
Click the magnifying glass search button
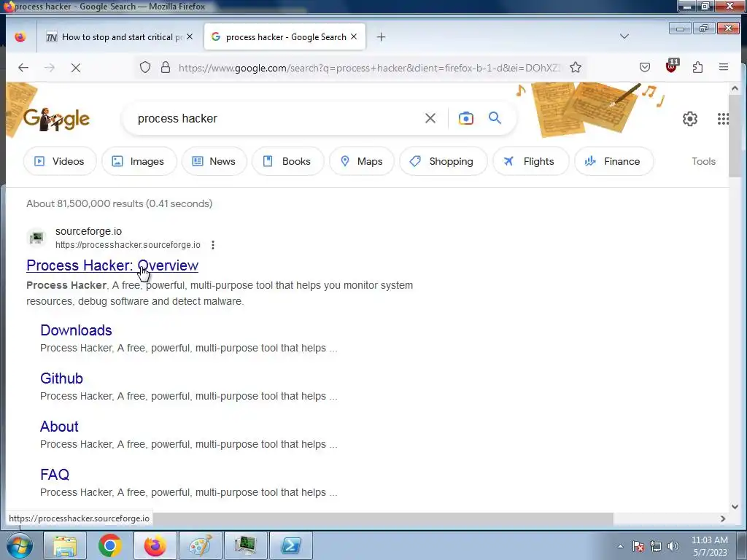(495, 117)
